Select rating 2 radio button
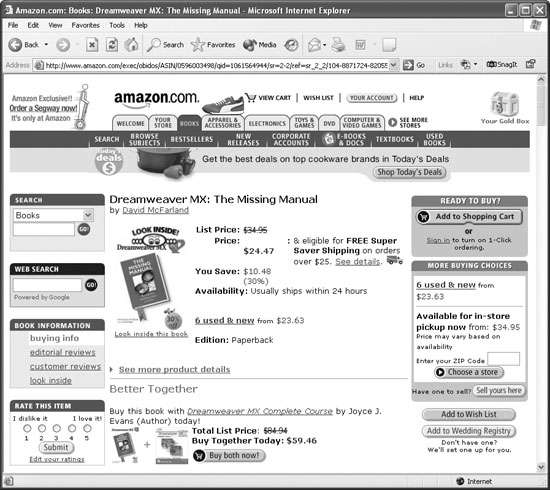 coord(42,428)
